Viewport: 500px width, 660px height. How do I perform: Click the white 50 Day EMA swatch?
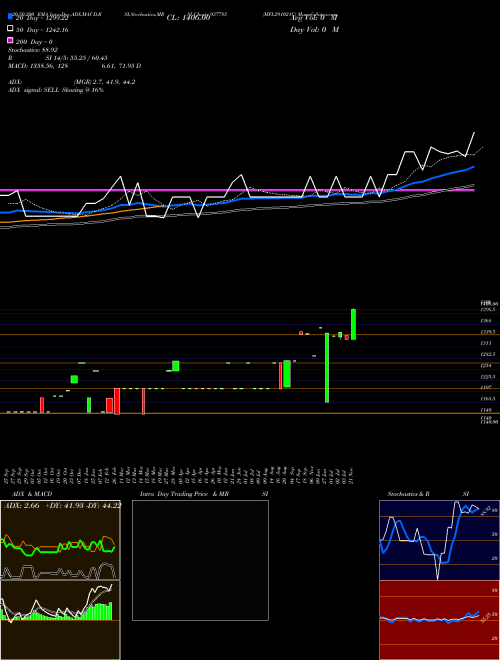(10, 29)
